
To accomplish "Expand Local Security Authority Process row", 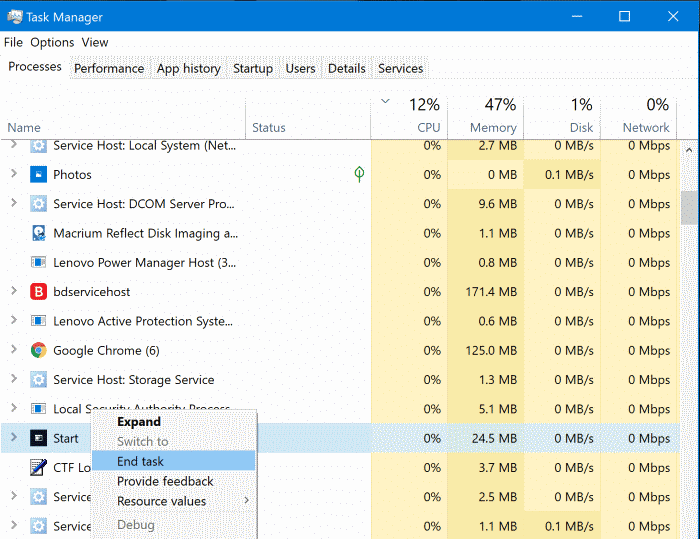I will point(14,408).
